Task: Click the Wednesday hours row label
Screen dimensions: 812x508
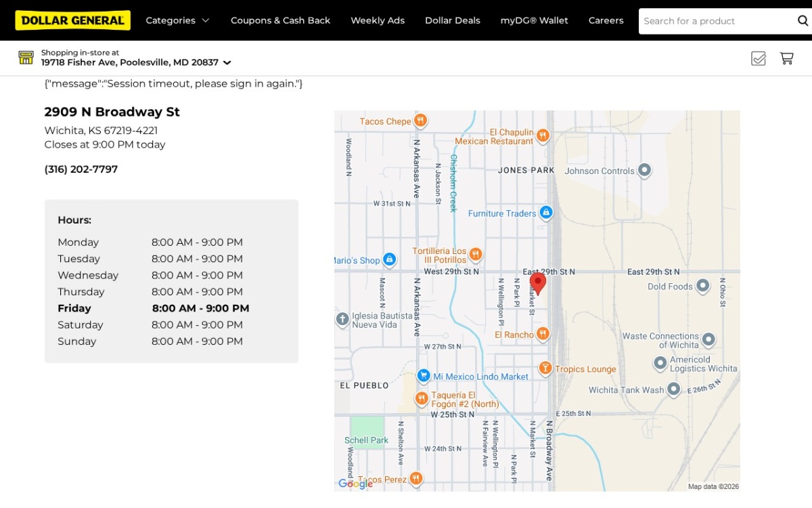Action: click(x=88, y=276)
